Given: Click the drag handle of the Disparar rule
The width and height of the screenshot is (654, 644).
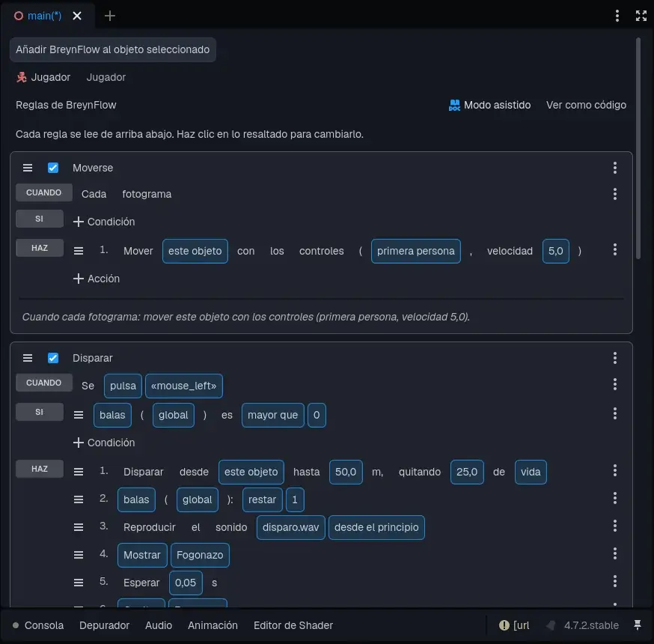Looking at the screenshot, I should click(x=28, y=358).
